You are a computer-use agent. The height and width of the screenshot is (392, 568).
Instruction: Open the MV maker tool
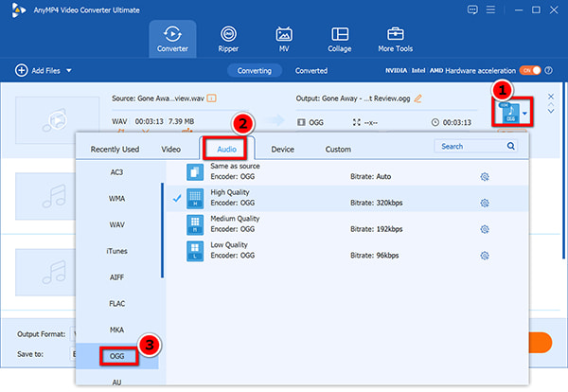[284, 39]
